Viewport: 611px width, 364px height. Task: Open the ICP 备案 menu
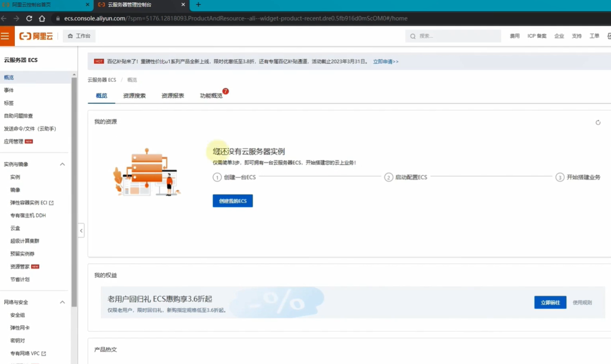537,36
